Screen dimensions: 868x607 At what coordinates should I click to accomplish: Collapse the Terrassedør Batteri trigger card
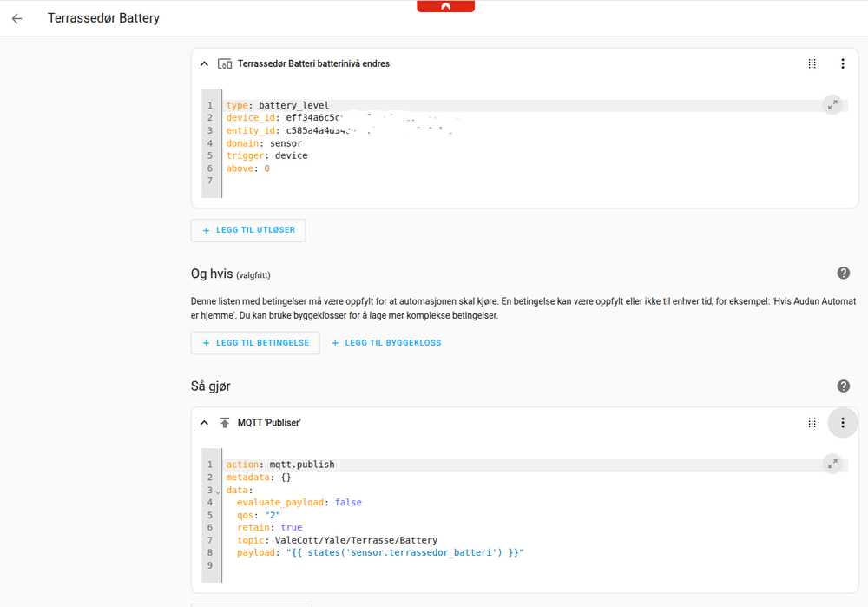tap(204, 63)
